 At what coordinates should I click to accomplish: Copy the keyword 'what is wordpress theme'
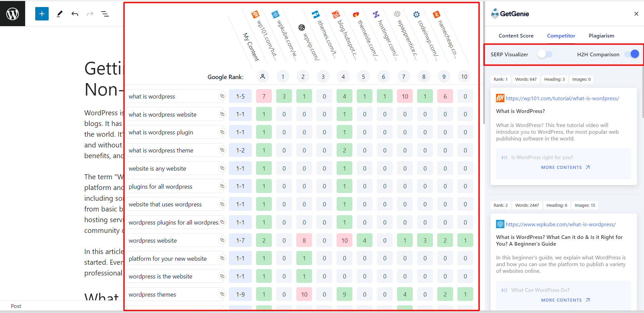(222, 150)
